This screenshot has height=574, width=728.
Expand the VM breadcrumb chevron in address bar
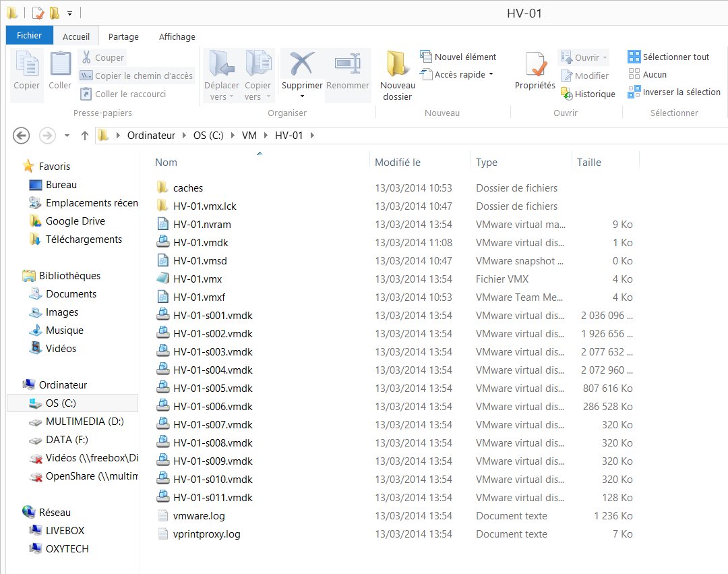pyautogui.click(x=266, y=136)
